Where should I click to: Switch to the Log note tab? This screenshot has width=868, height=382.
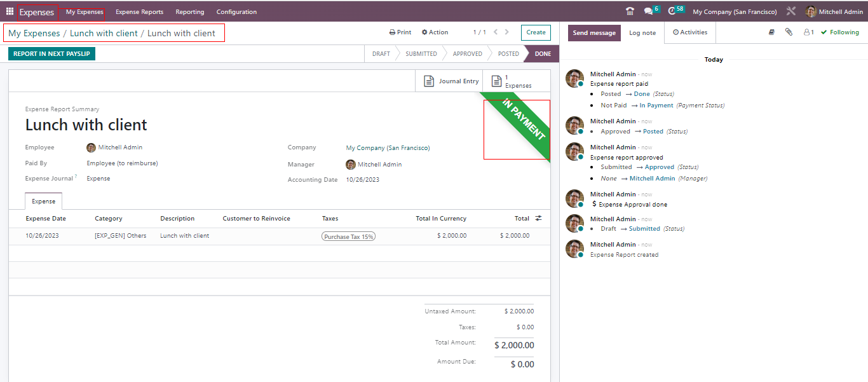pos(642,32)
